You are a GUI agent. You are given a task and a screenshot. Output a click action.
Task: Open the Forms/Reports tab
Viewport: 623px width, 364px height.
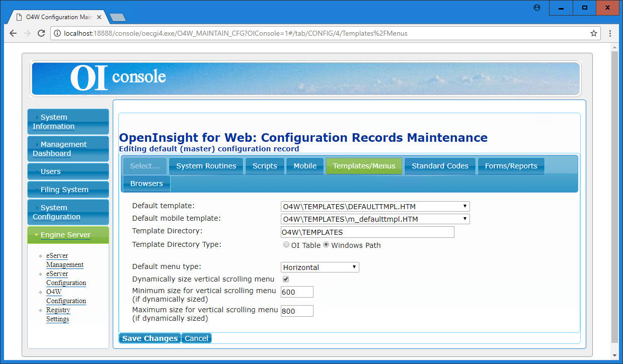tap(511, 166)
